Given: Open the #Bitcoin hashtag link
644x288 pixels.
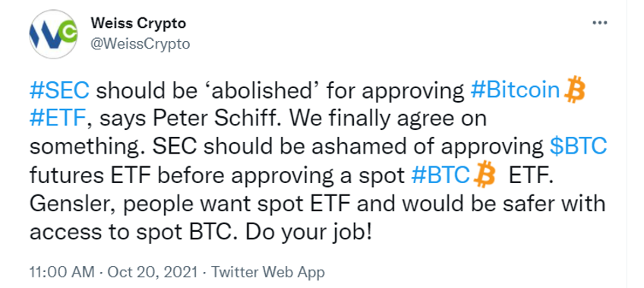Looking at the screenshot, I should click(x=516, y=90).
